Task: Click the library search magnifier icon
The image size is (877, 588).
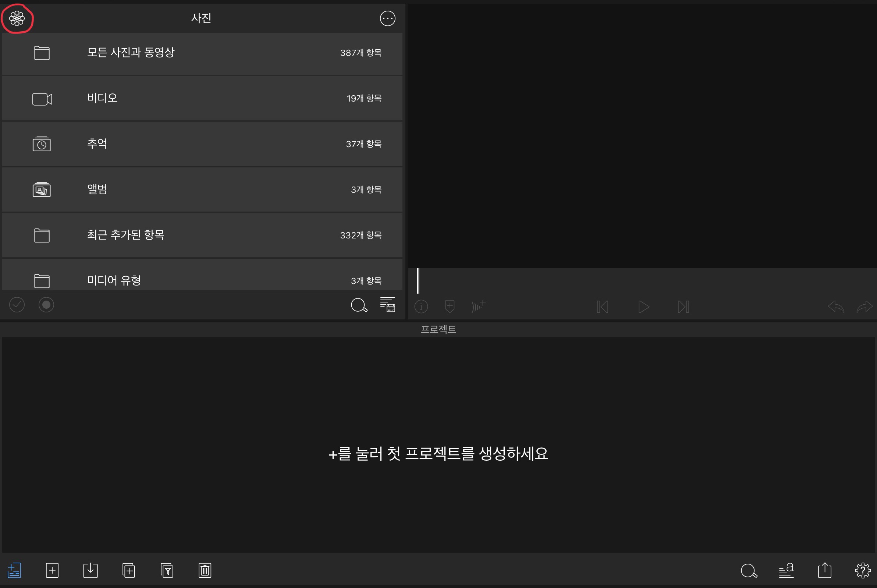Action: [359, 305]
